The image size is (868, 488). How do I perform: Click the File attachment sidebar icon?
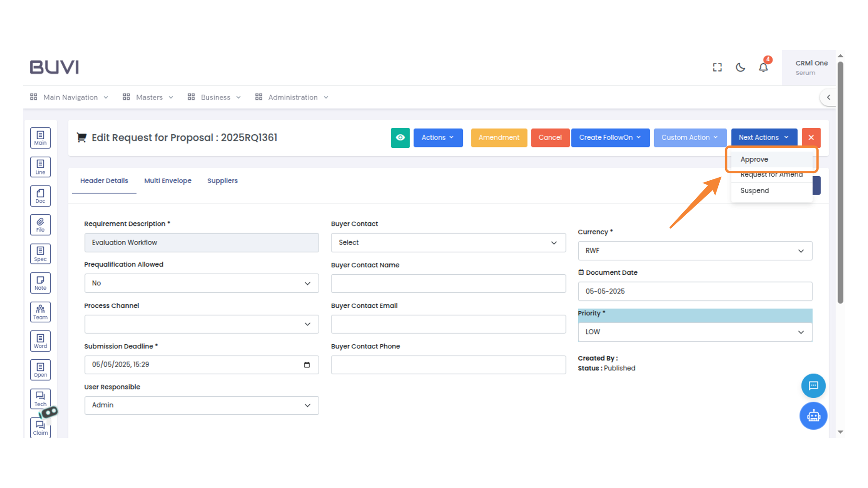click(x=40, y=225)
